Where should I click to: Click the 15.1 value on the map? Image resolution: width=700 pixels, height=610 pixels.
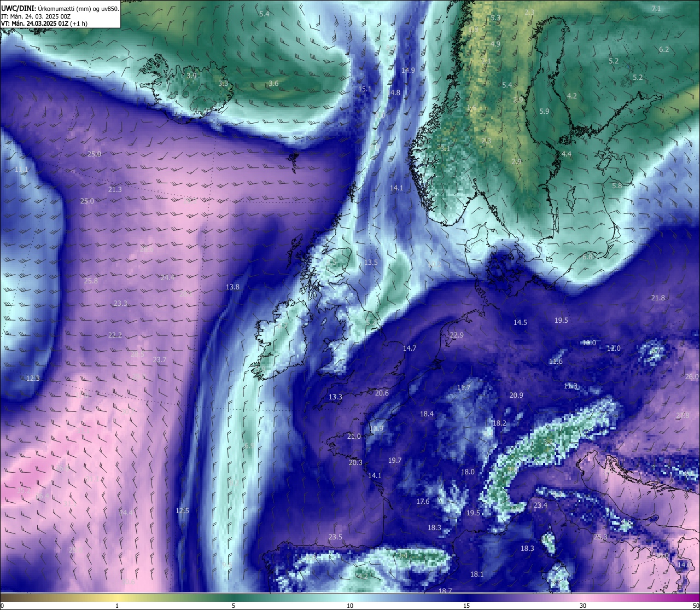[x=365, y=89]
